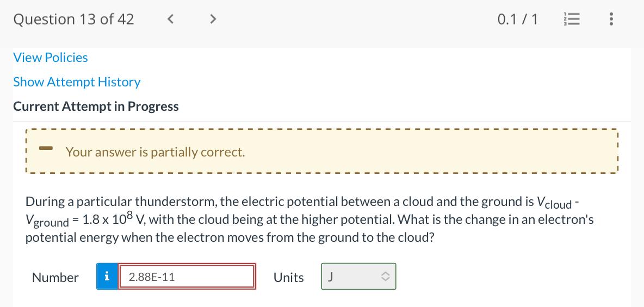This screenshot has width=644, height=307.
Task: Click the Vground term in the question
Action: [x=47, y=221]
